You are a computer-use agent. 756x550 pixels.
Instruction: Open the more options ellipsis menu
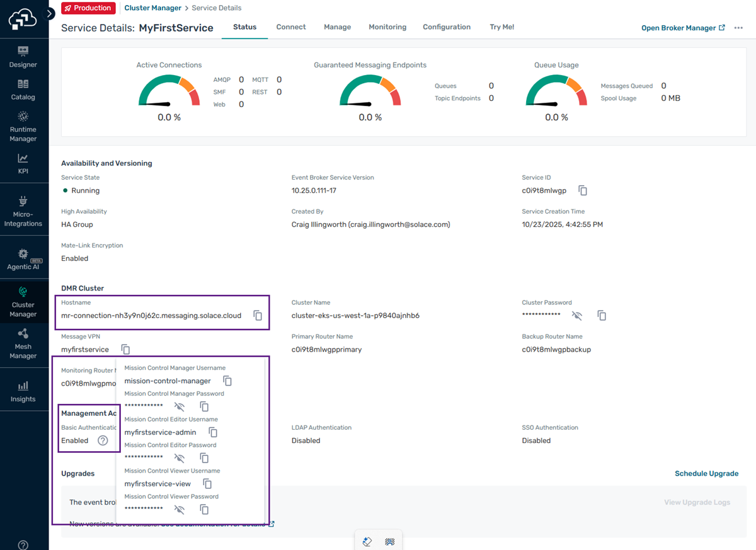[738, 28]
